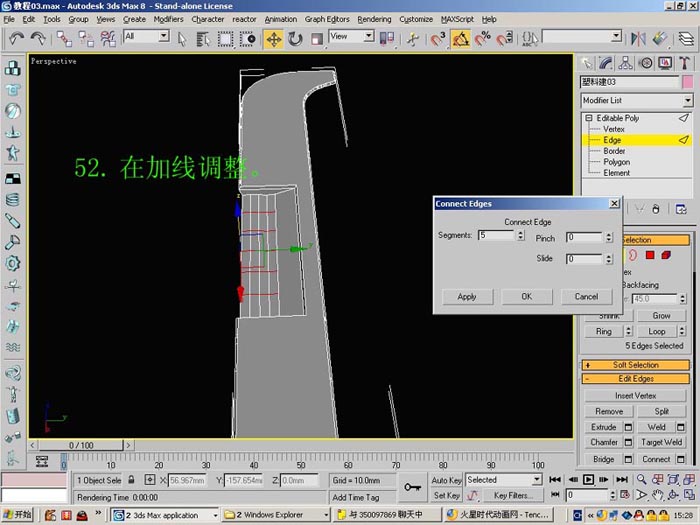
Task: Activate the Select and Link tool
Action: tap(64, 39)
